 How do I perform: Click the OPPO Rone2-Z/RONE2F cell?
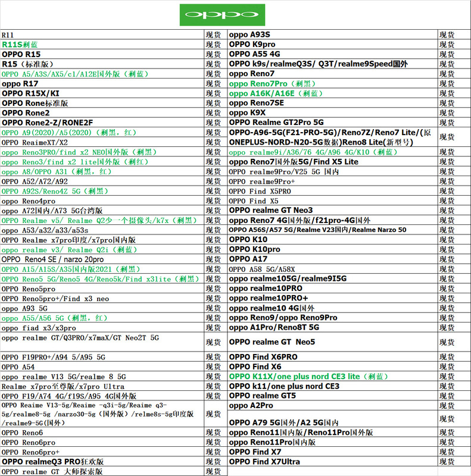pos(102,123)
